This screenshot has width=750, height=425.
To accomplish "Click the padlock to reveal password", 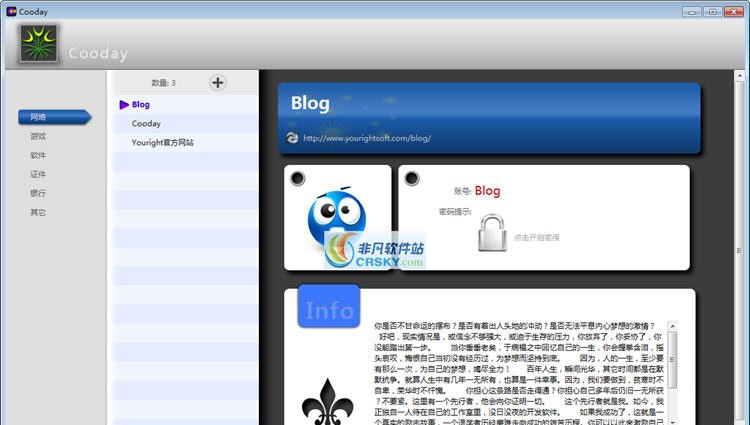I will click(493, 232).
